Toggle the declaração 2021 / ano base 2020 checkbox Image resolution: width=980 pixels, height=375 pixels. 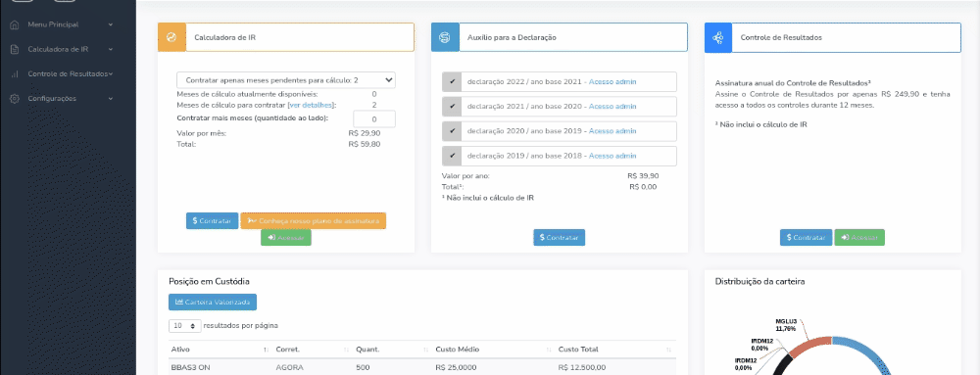pyautogui.click(x=452, y=106)
